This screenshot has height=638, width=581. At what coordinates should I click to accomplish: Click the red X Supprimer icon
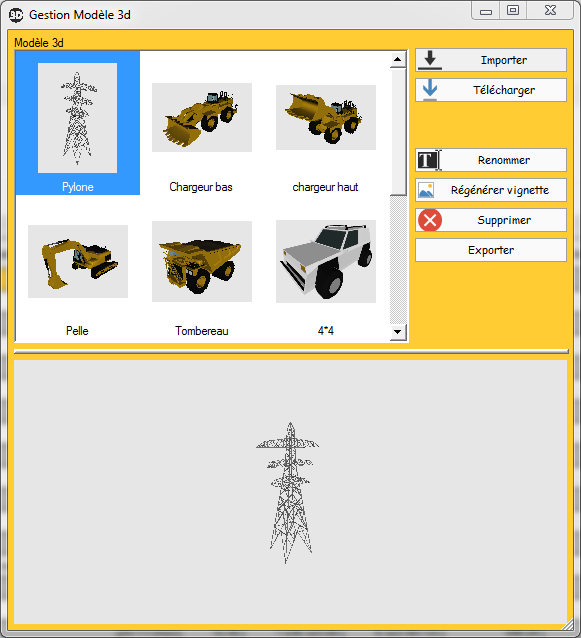coord(430,220)
